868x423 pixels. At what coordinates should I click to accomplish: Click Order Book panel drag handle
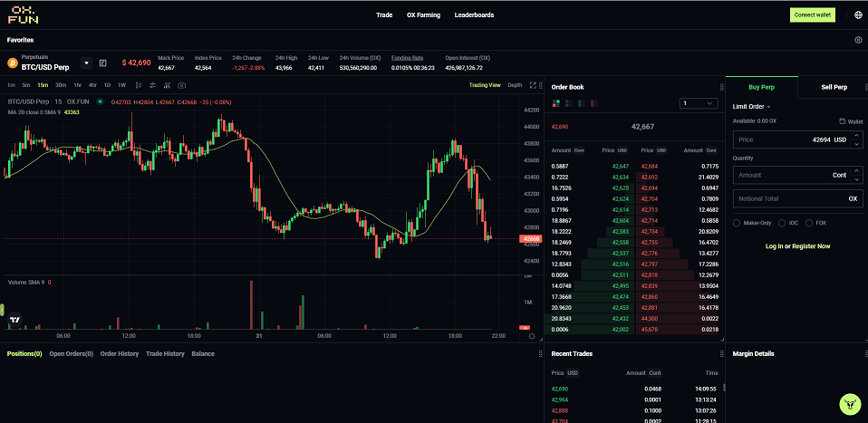tap(721, 87)
